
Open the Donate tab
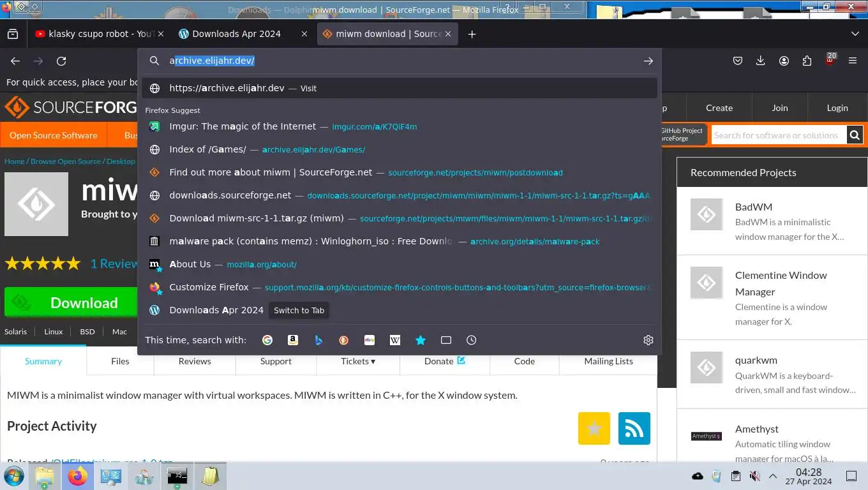tap(445, 361)
